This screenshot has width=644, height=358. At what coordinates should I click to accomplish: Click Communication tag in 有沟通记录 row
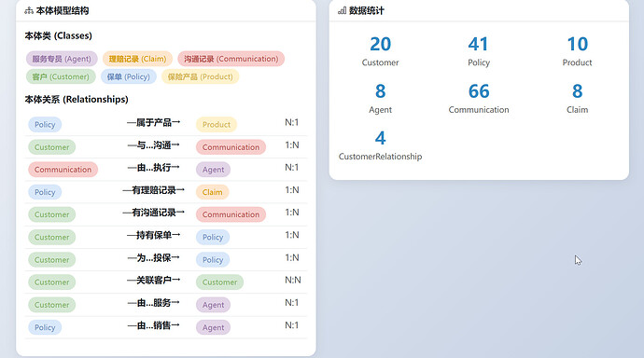231,214
